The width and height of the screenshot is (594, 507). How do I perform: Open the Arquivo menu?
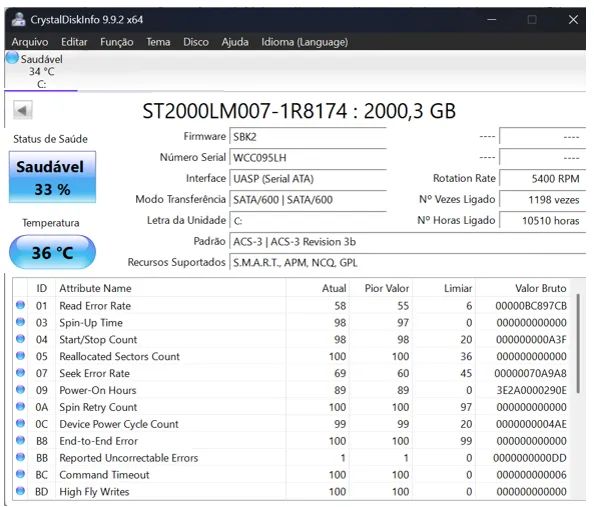(30, 42)
